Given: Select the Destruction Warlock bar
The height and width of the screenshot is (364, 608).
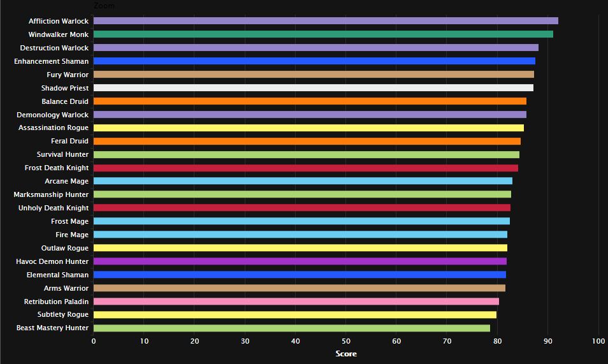Looking at the screenshot, I should (316, 48).
